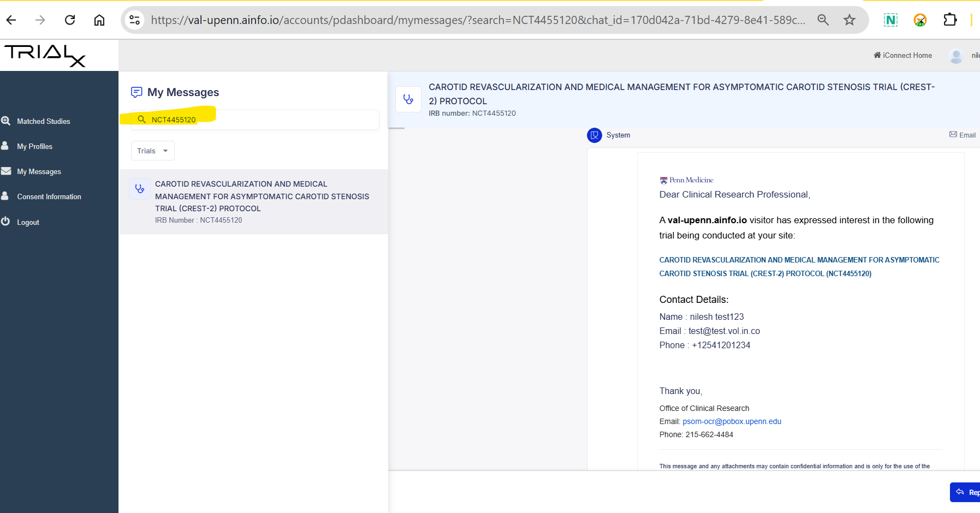Click the zoom magnifier icon in address bar
980x513 pixels.
tap(823, 20)
